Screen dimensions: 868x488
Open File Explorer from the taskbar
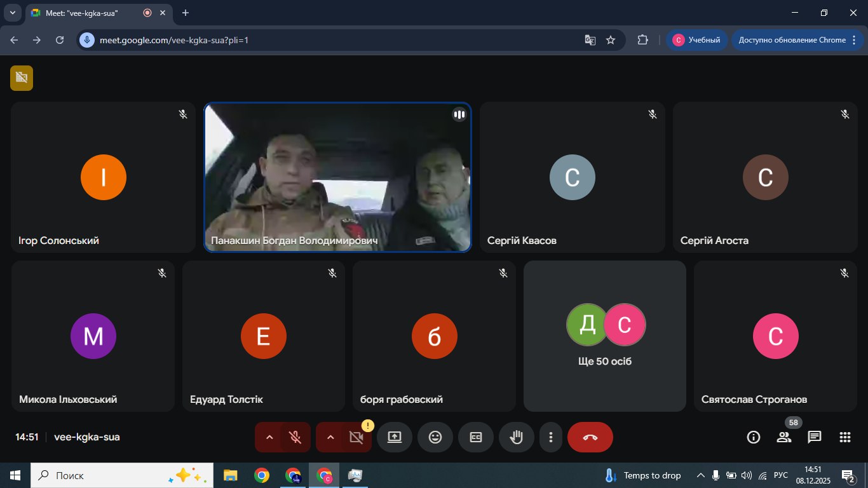230,475
